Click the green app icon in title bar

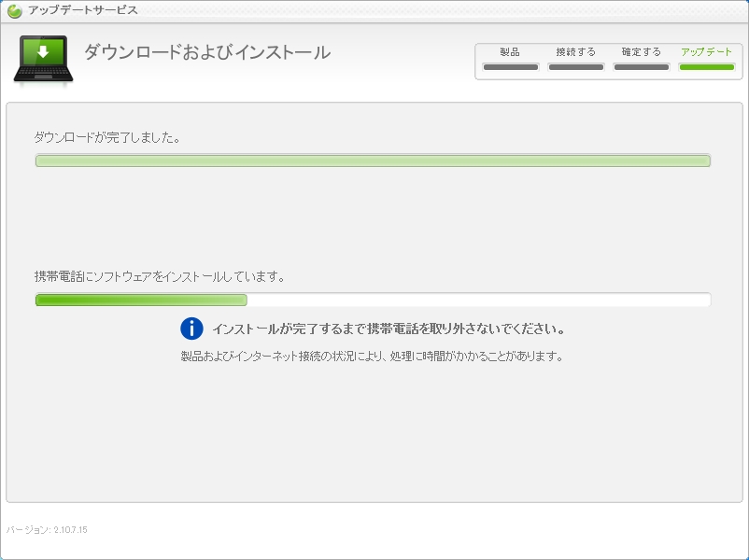15,11
